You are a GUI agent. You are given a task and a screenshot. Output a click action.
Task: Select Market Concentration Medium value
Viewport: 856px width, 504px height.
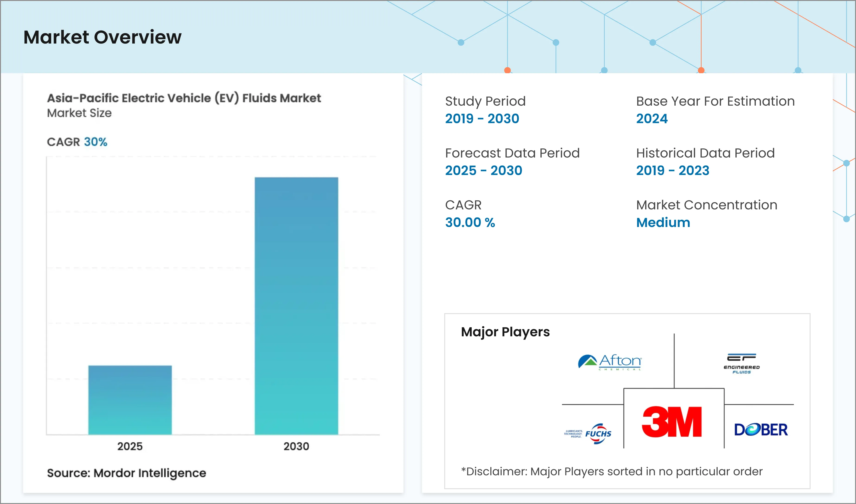(663, 222)
